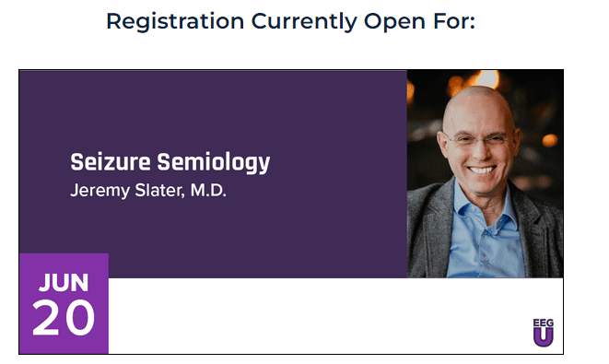609x364 pixels.
Task: Click the Registration Currently Open For heading
Action: [x=290, y=21]
